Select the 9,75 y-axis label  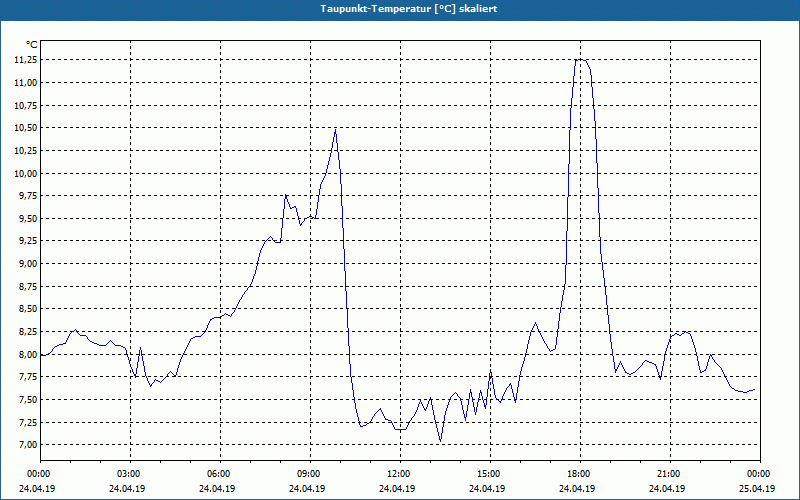click(28, 196)
